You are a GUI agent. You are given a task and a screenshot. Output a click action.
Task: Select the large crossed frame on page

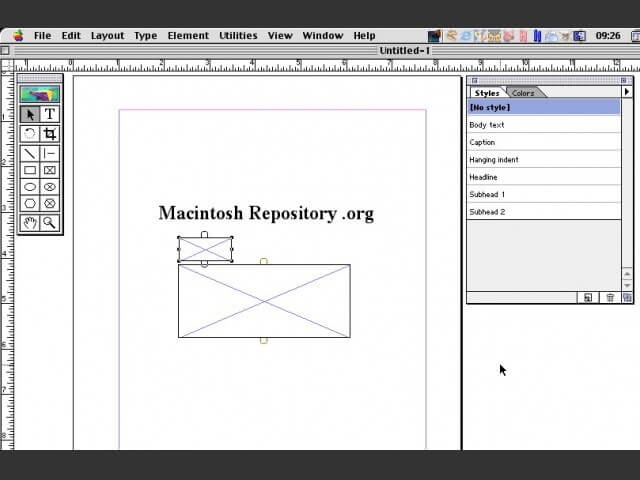(264, 301)
